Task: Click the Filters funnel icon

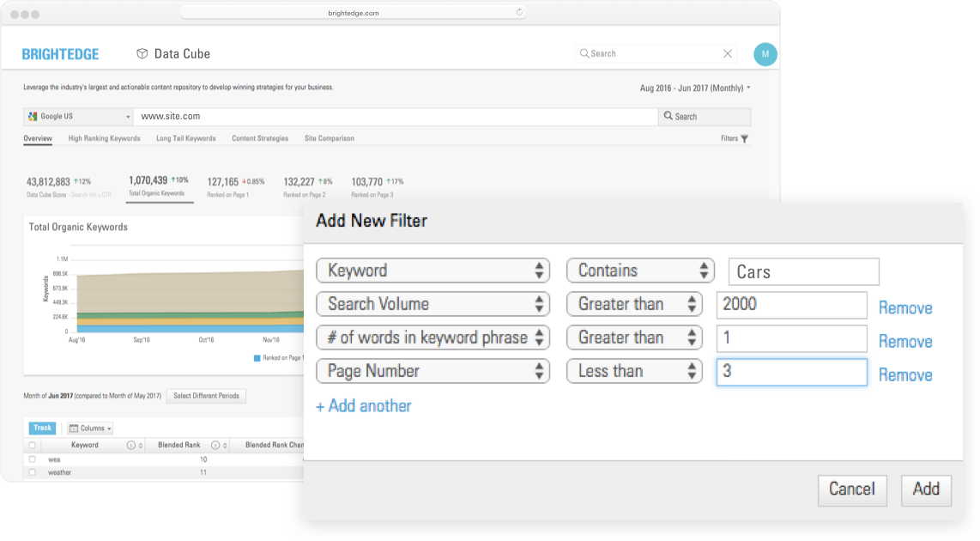Action: 744,138
